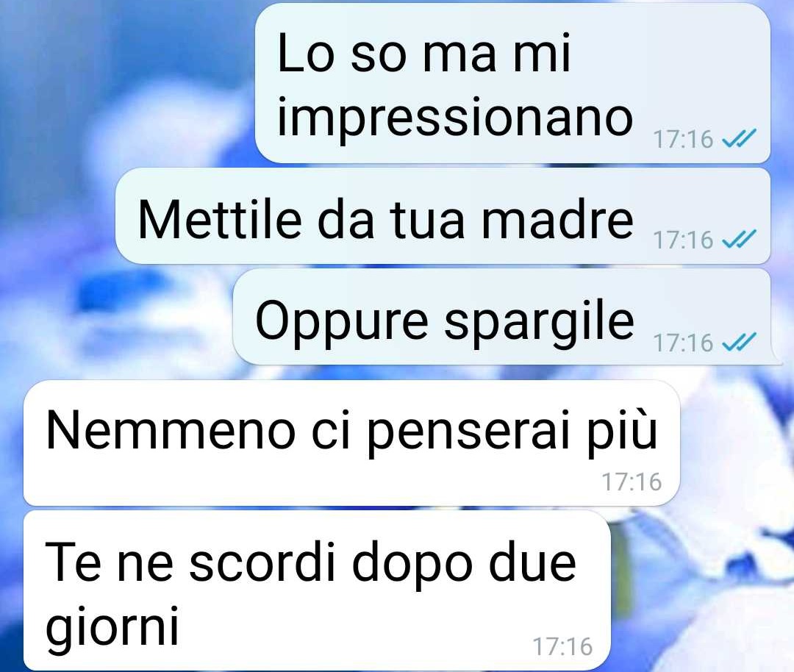Click the word "impressionano" in first message
Viewport: 794px width, 672px height.
tap(455, 118)
